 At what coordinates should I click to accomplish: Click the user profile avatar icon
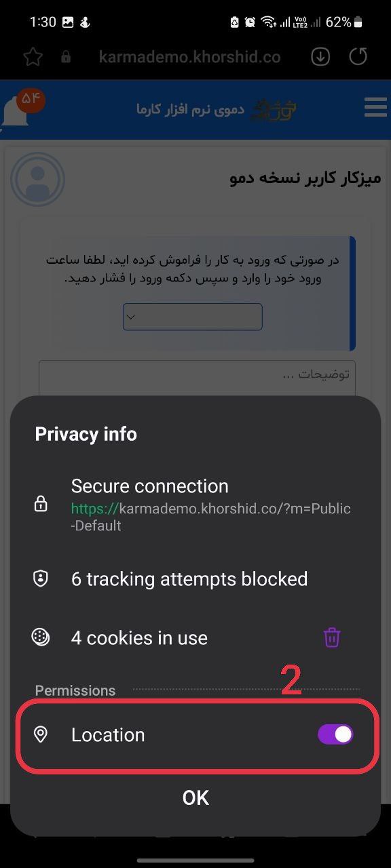pos(37,180)
